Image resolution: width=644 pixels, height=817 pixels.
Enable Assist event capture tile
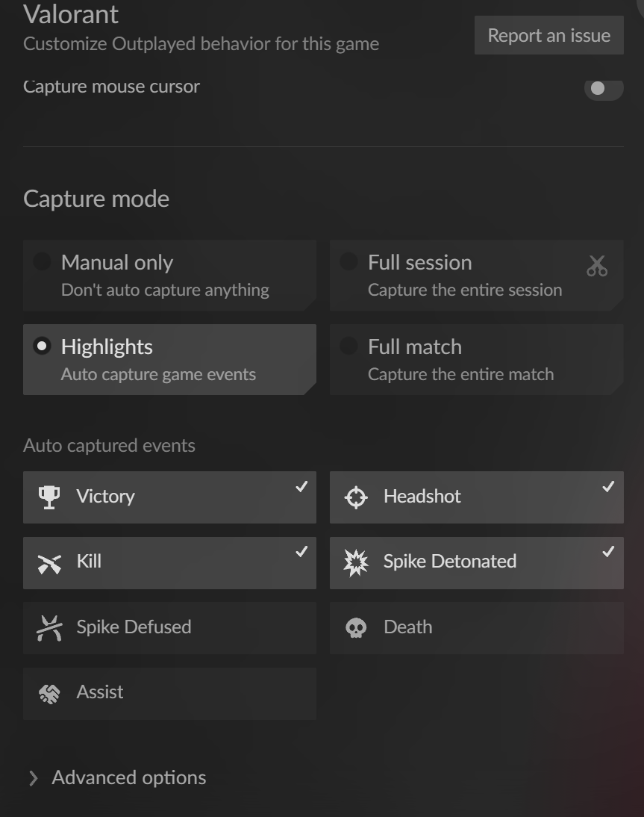(169, 694)
